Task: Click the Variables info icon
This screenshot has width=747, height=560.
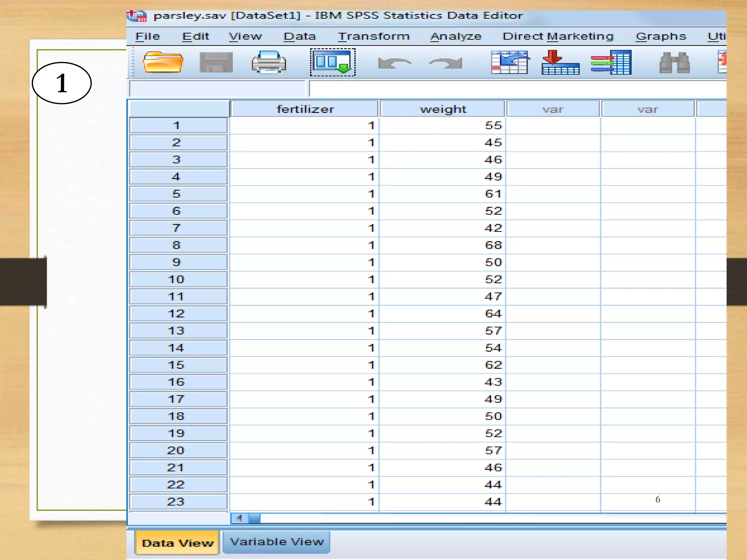Action: pos(611,62)
